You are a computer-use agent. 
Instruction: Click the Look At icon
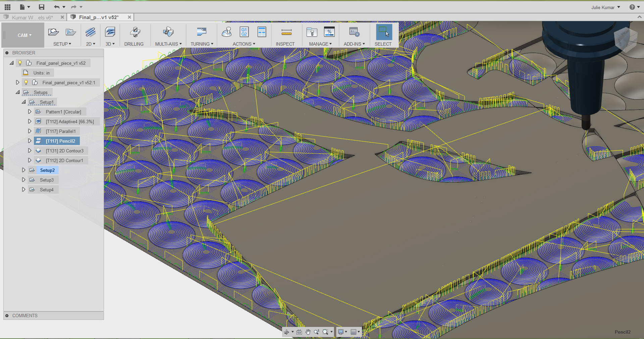pyautogui.click(x=299, y=332)
